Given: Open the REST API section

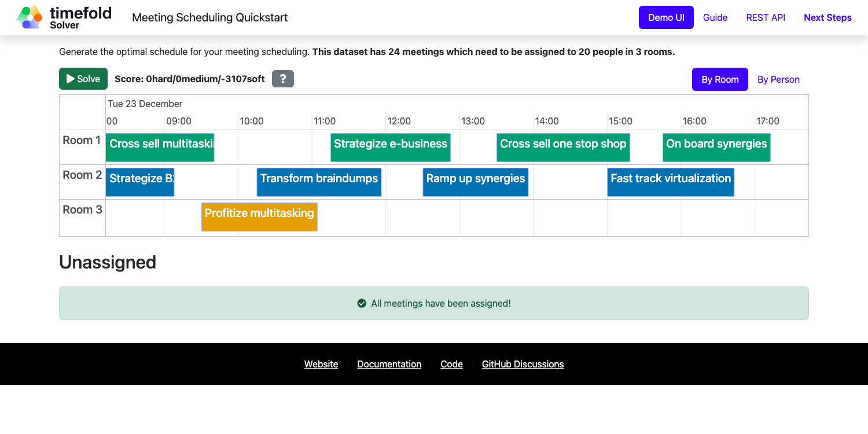Looking at the screenshot, I should pyautogui.click(x=766, y=17).
